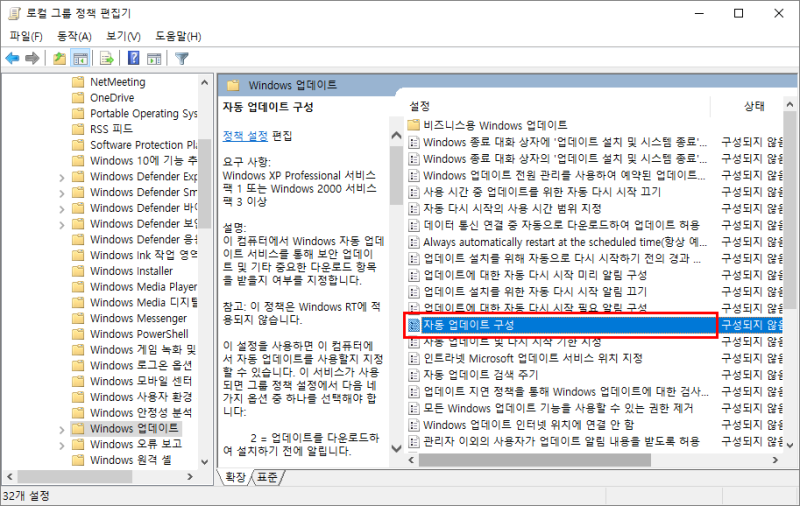Click the NetMeeting folder icon
The height and width of the screenshot is (506, 800).
[78, 82]
